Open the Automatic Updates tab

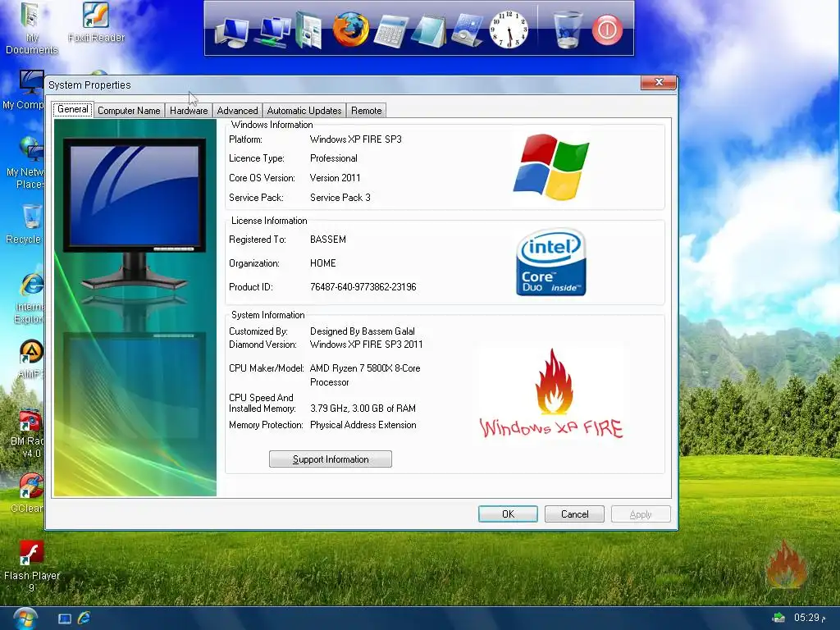coord(304,111)
